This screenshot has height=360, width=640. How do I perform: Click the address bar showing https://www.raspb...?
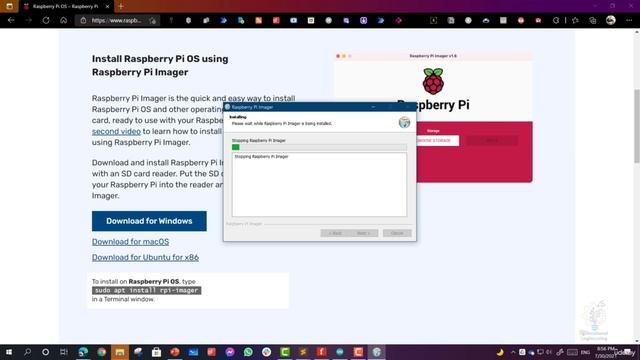118,20
